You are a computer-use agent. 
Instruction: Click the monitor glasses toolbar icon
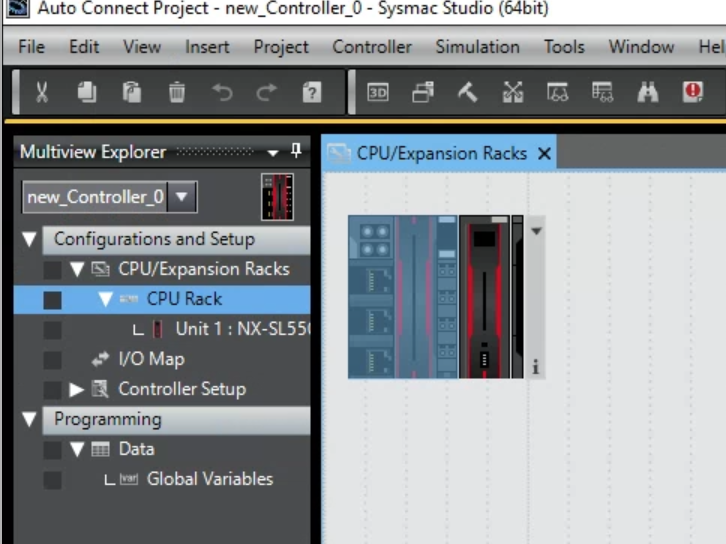tap(557, 92)
